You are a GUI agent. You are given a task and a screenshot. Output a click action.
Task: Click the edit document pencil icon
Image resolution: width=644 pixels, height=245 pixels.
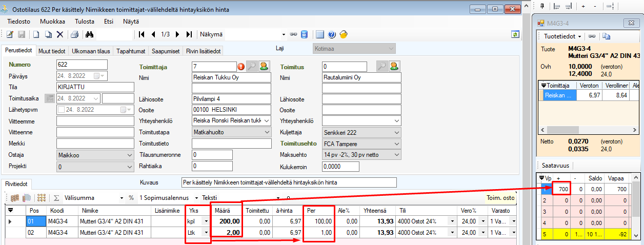pos(10,34)
